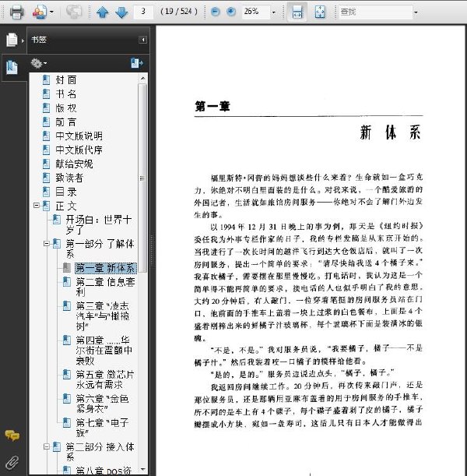
Task: Toggle fit-width scrolling mode icon
Action: click(x=297, y=12)
